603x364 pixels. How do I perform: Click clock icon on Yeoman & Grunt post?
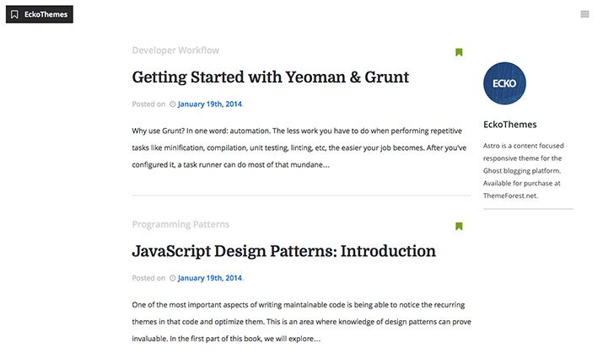pyautogui.click(x=173, y=104)
